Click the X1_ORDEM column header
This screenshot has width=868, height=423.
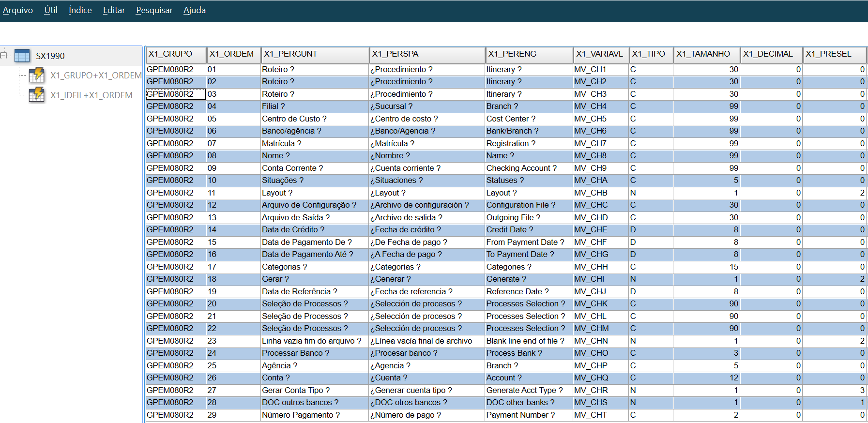[x=234, y=55]
